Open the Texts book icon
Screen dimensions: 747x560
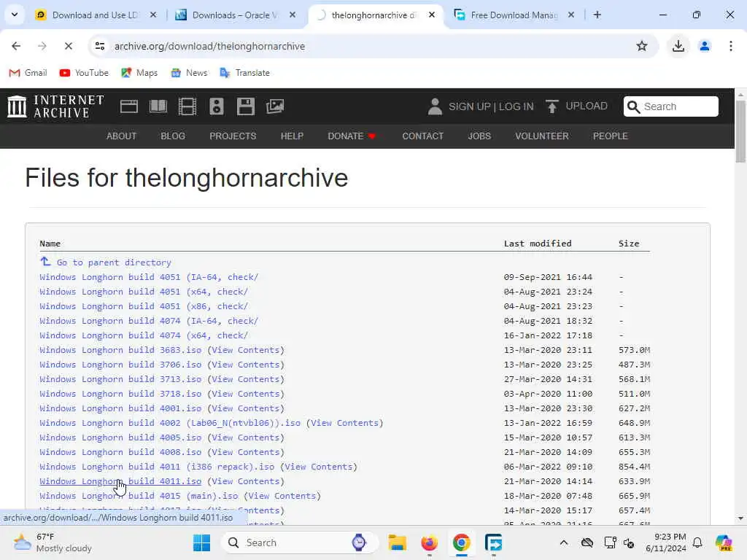tap(158, 106)
